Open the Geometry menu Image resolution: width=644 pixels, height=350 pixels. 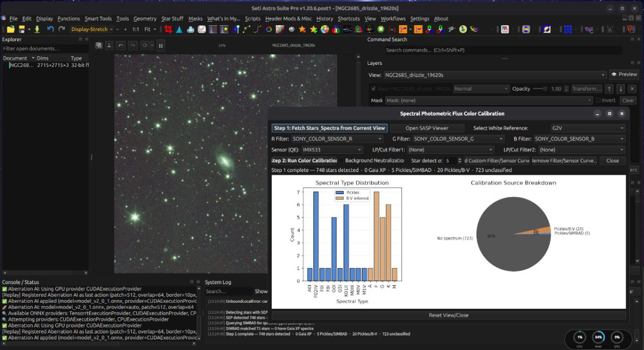(145, 19)
